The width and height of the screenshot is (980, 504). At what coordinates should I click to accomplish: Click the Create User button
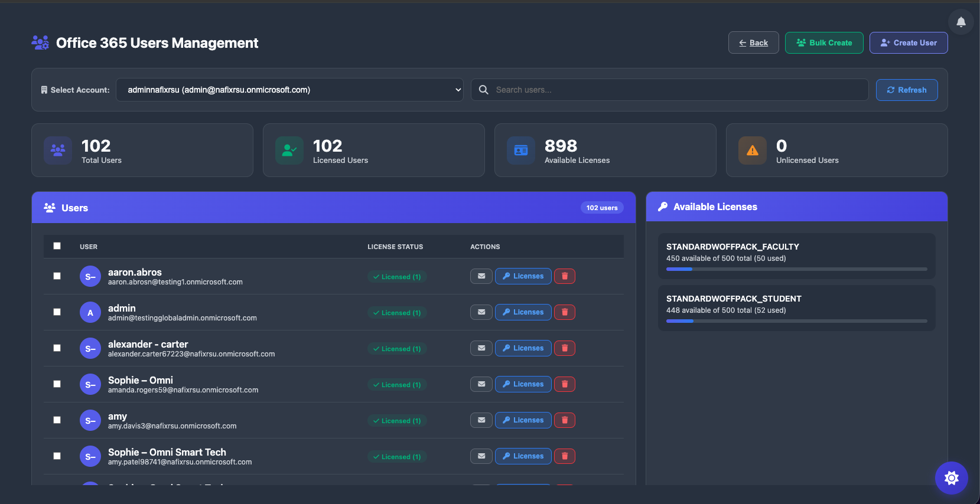908,42
